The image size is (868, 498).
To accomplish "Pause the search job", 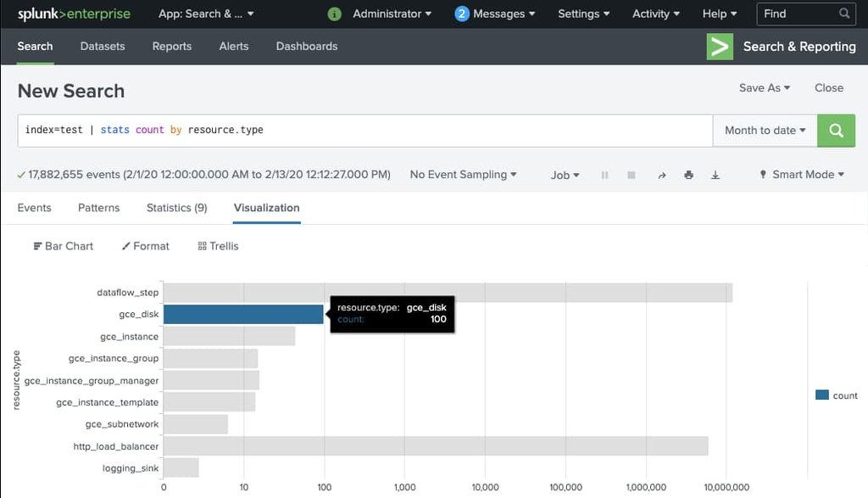I will pyautogui.click(x=604, y=175).
